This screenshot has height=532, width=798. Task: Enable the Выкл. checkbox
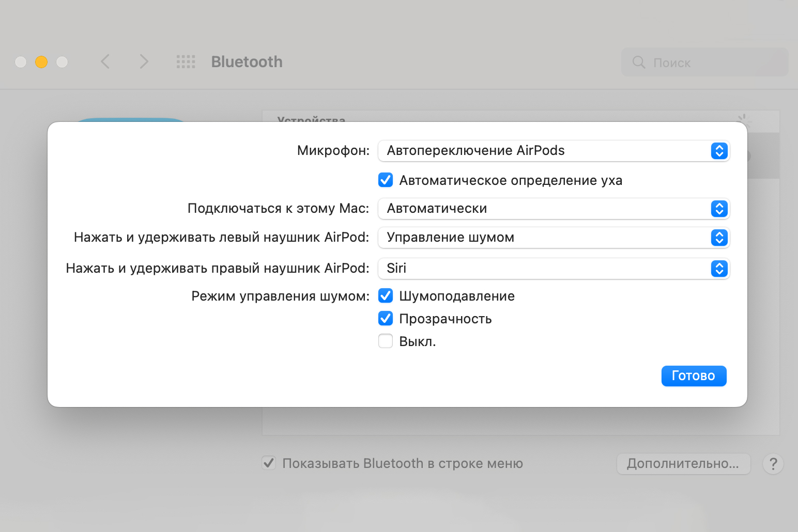386,341
